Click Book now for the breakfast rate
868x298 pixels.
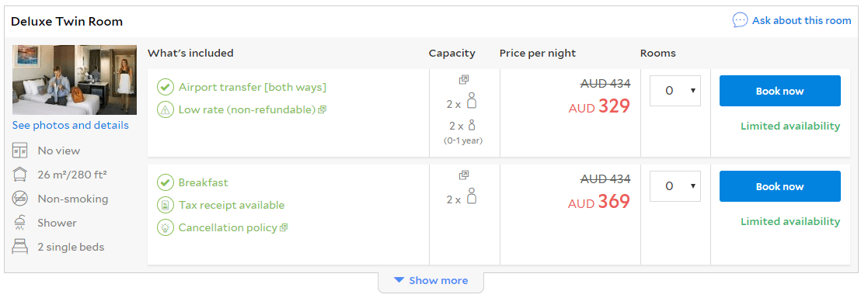[x=780, y=186]
